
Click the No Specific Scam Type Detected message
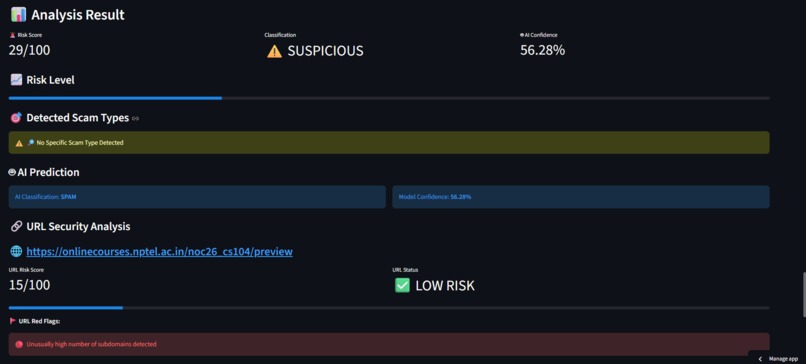click(x=389, y=142)
